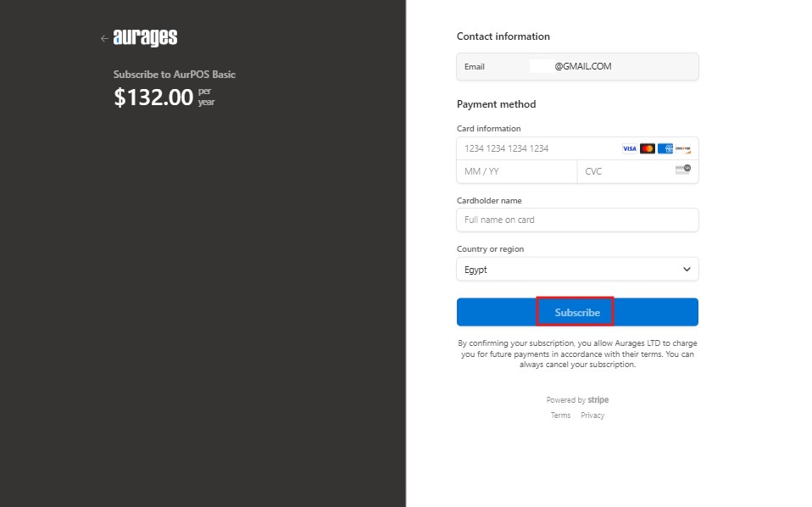This screenshot has height=507, width=812.
Task: Open the Terms link
Action: point(560,415)
